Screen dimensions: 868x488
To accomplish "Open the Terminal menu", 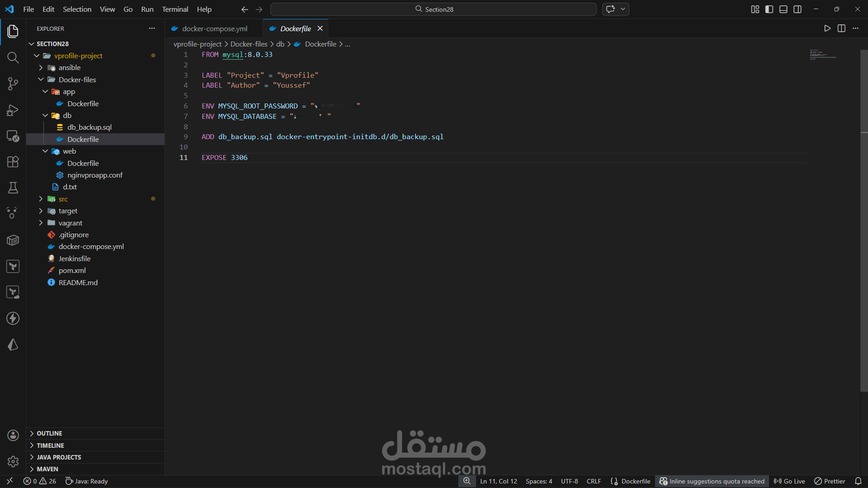I will pyautogui.click(x=175, y=9).
